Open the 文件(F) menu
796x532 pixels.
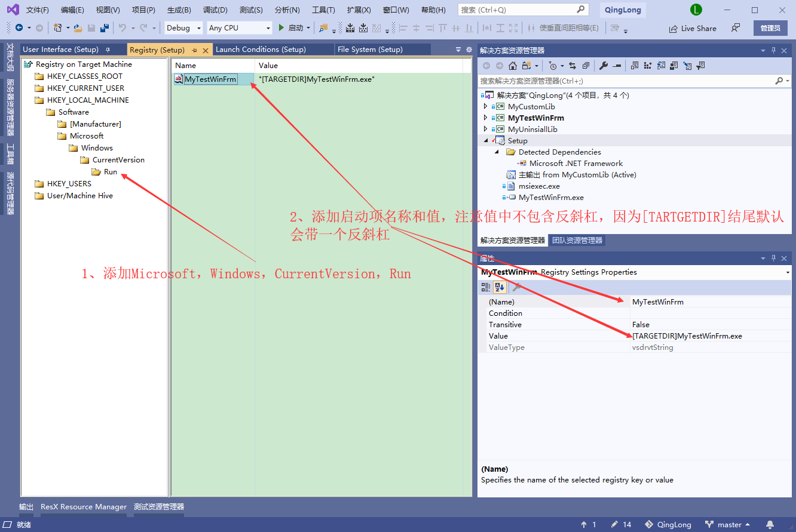tap(38, 10)
